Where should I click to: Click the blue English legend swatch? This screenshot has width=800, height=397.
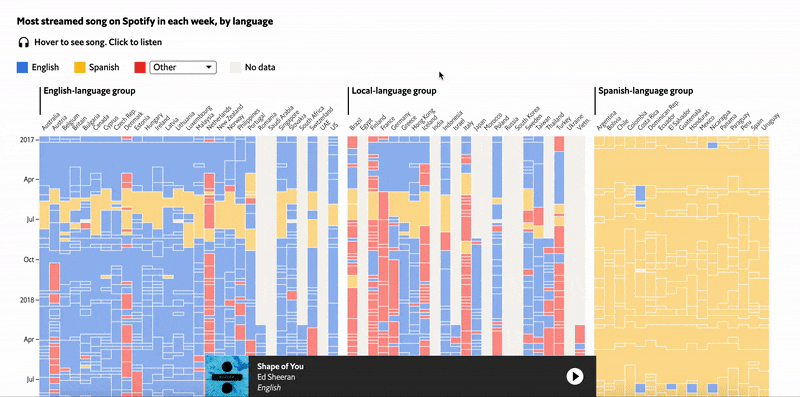[x=22, y=67]
